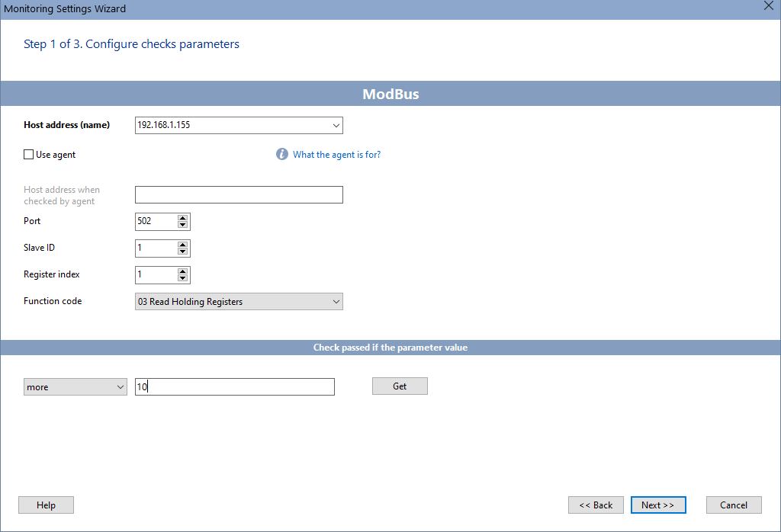Increase the Slave ID with up arrow
This screenshot has height=532, width=781.
[x=183, y=245]
